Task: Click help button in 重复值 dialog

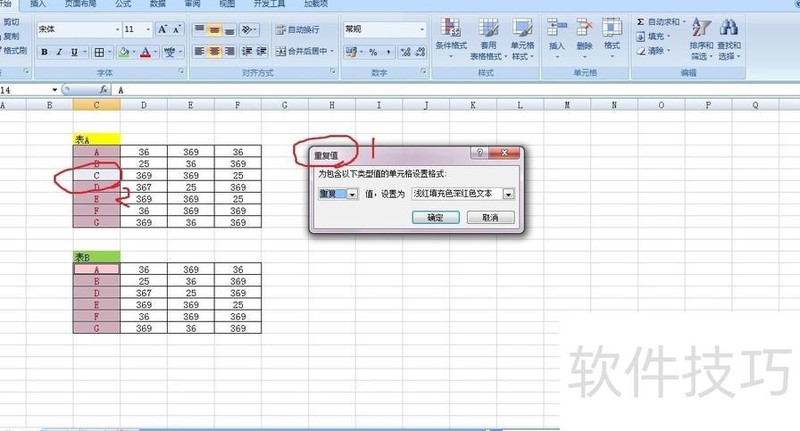Action: click(x=480, y=153)
